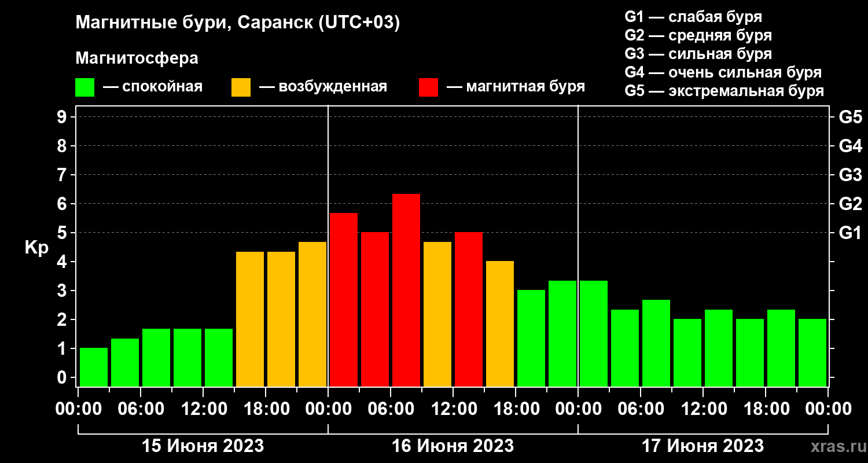Click the last green bar, 17 June 21:00–00:00

tap(812, 352)
